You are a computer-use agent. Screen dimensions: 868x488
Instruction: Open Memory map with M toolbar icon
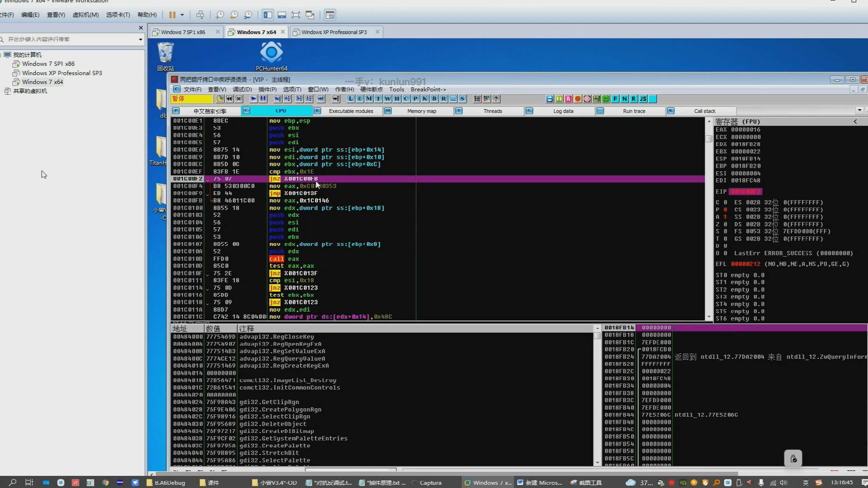click(x=369, y=99)
